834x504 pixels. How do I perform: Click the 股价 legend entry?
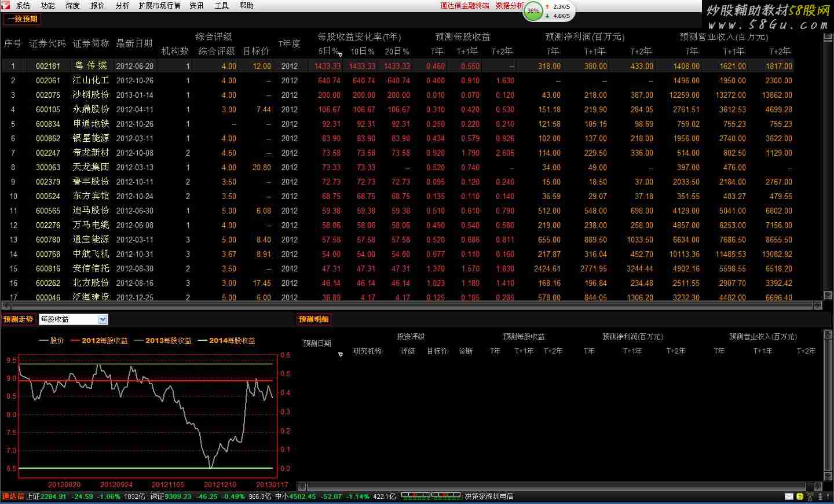[52, 341]
